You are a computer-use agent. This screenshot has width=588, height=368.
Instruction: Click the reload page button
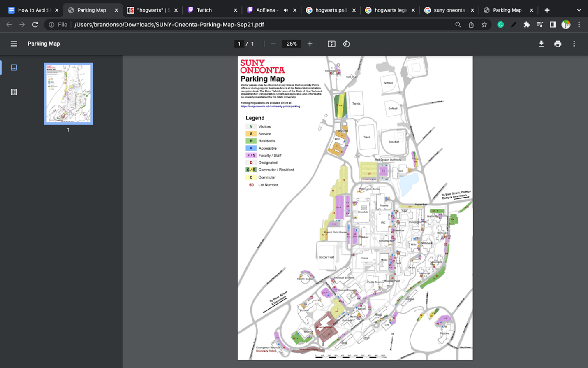point(35,24)
